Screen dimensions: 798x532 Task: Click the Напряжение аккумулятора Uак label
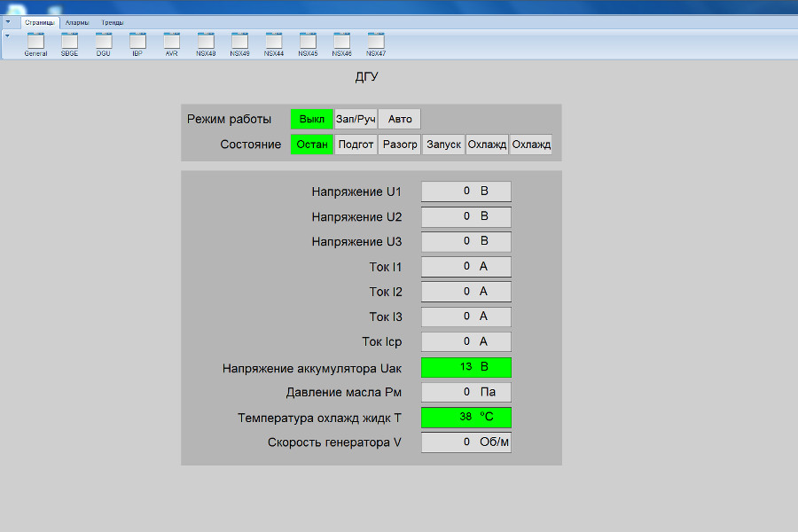[312, 369]
